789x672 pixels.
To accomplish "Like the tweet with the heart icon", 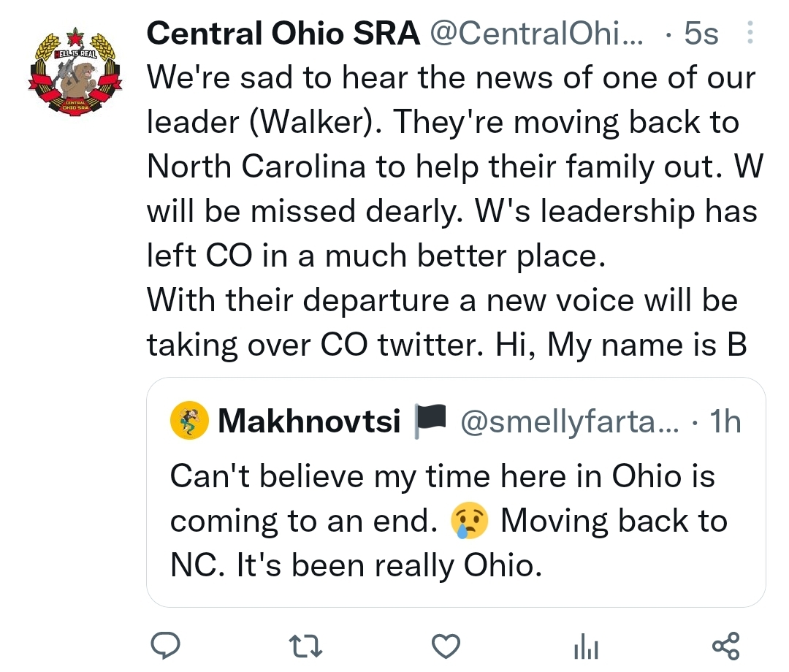I will point(446,646).
